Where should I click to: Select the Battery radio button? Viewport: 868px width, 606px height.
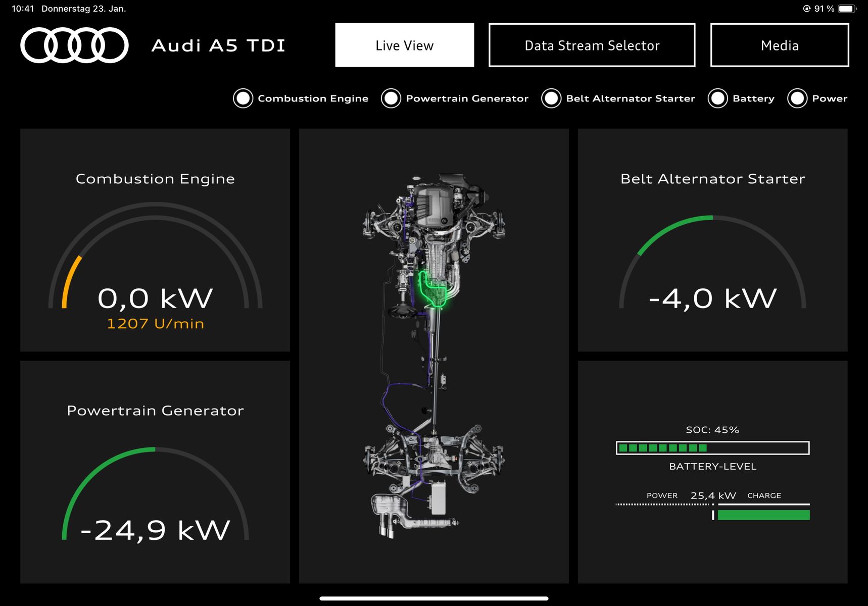pos(717,98)
